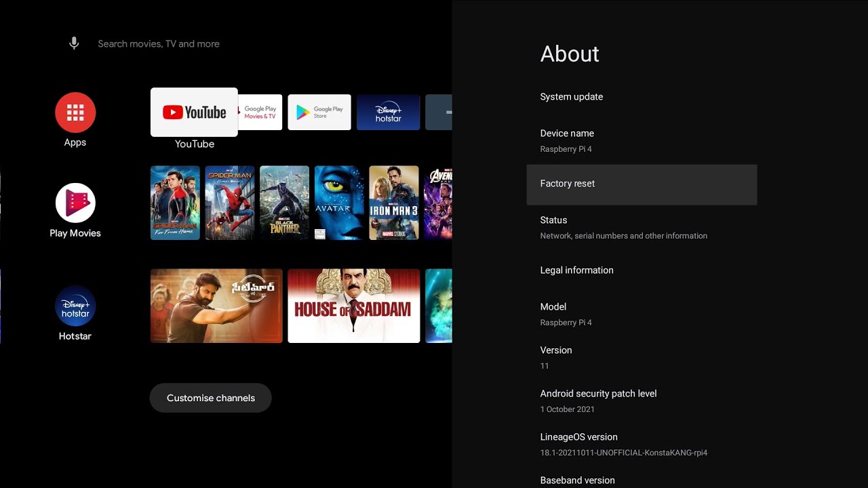
Task: Launch the YouTube app tile
Action: point(194,112)
